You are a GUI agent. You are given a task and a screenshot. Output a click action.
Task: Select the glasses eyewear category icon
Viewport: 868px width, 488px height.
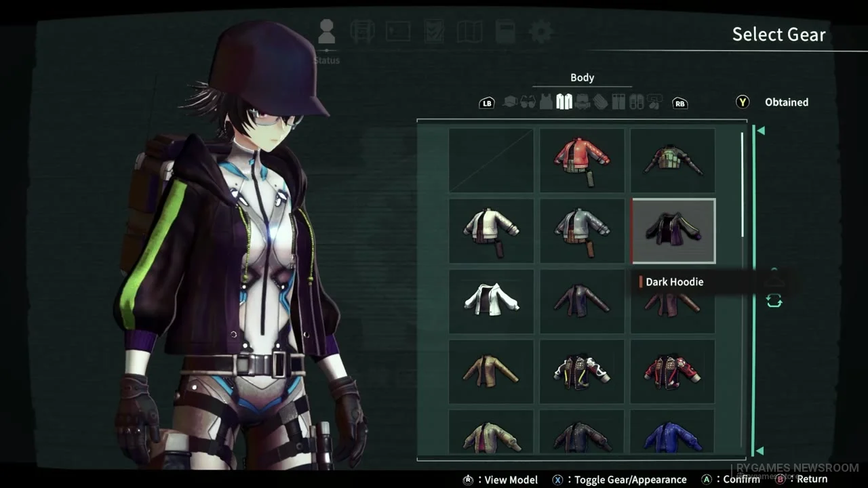coord(528,102)
